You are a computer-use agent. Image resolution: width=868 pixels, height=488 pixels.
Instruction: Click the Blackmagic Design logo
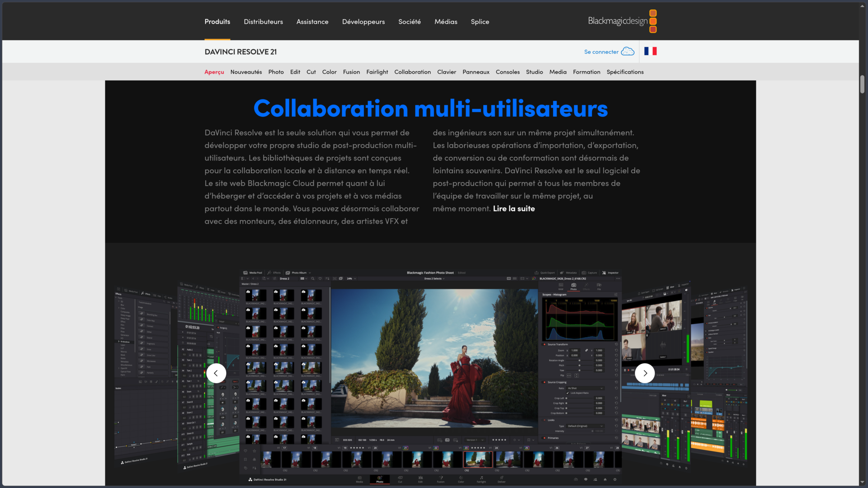(x=622, y=21)
